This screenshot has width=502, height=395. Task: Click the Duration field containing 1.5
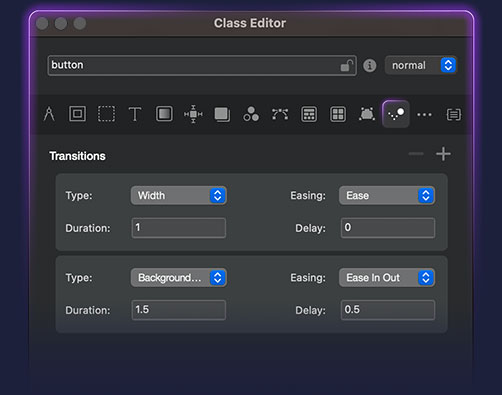coord(179,310)
